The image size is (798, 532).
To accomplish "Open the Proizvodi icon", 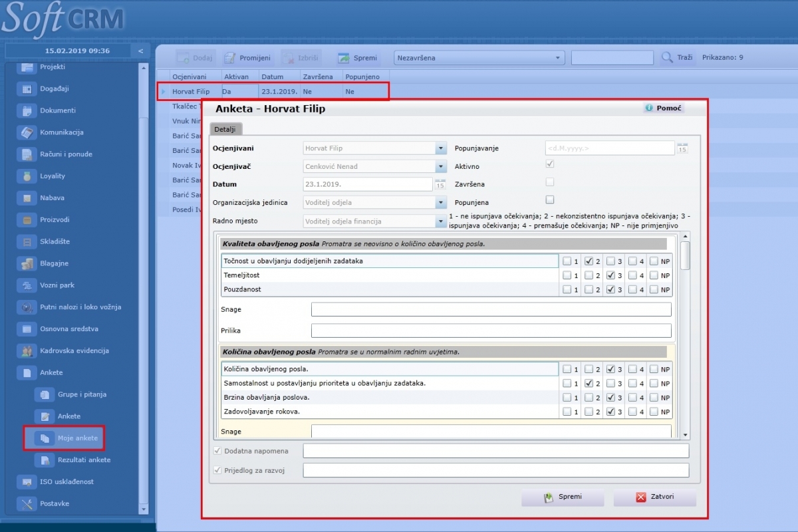I will [27, 220].
